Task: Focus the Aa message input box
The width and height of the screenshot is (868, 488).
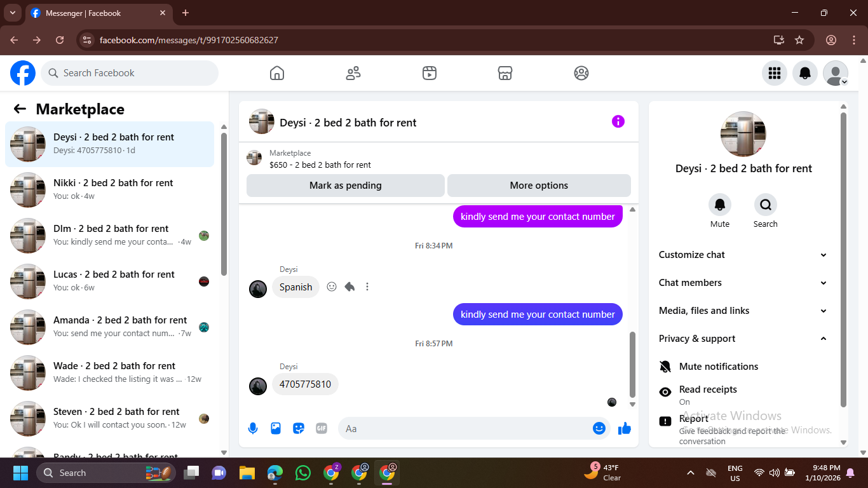Action: (x=465, y=428)
